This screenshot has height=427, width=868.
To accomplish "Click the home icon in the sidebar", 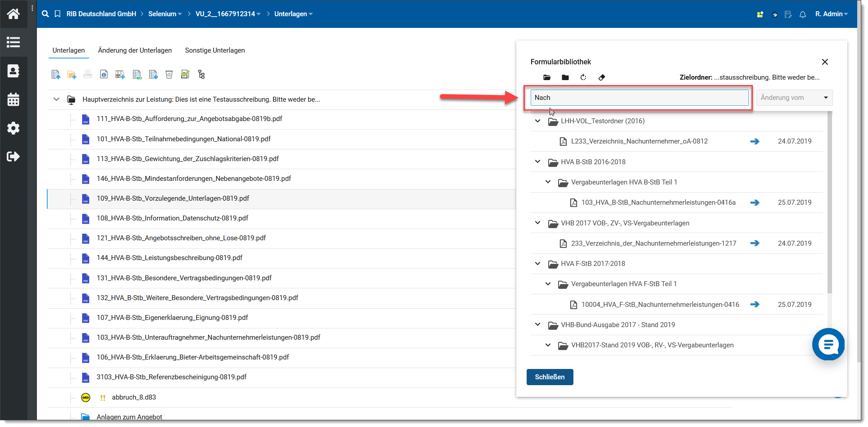I will (x=13, y=14).
